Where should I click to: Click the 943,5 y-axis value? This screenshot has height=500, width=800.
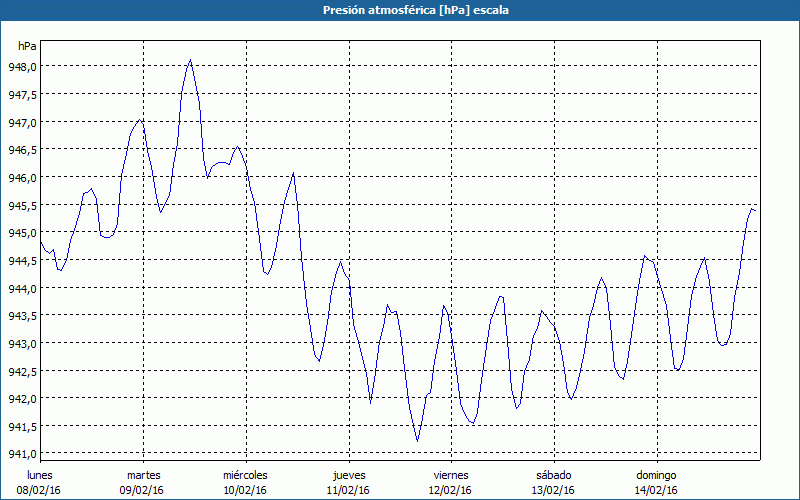[24, 316]
